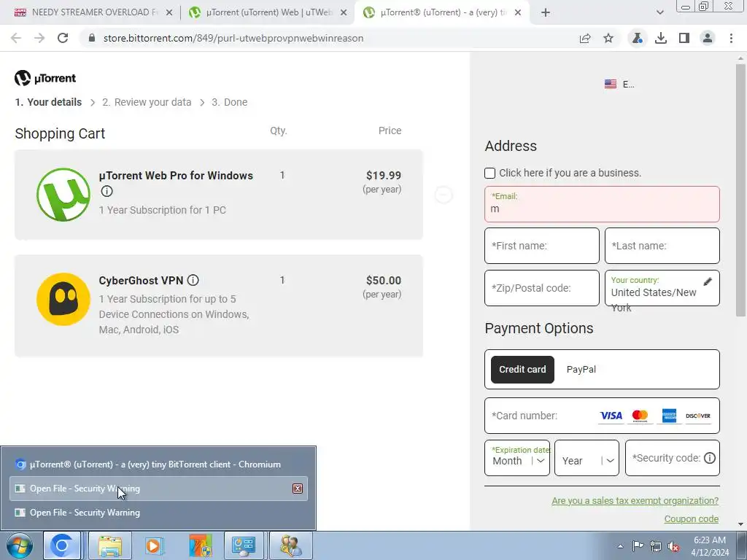Click the First name field
Viewport: 747px width, 560px height.
click(x=542, y=246)
